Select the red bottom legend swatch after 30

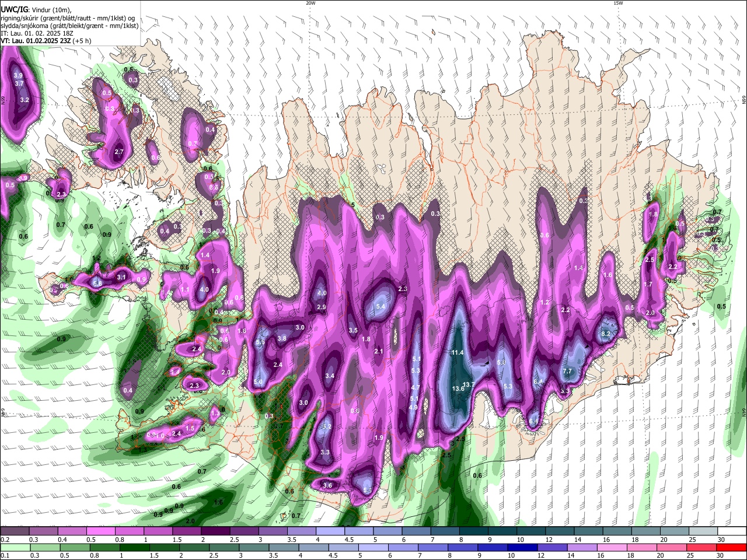tap(732, 547)
